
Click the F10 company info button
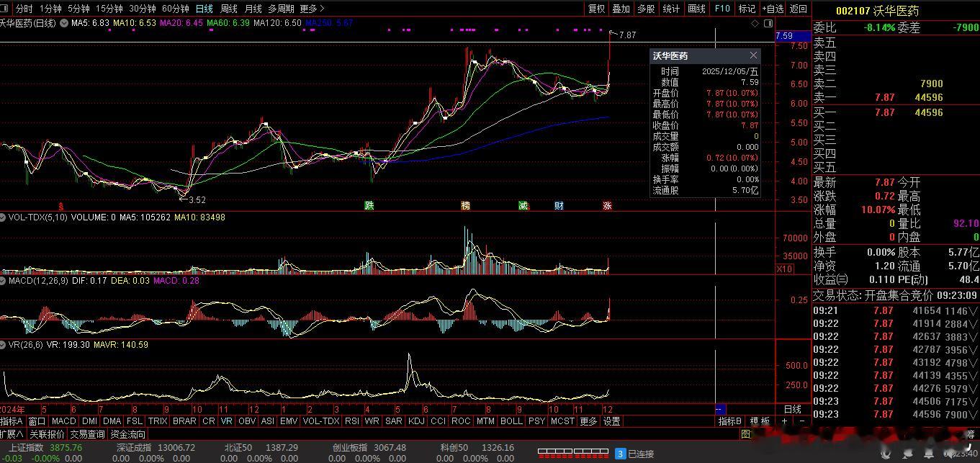click(x=722, y=9)
